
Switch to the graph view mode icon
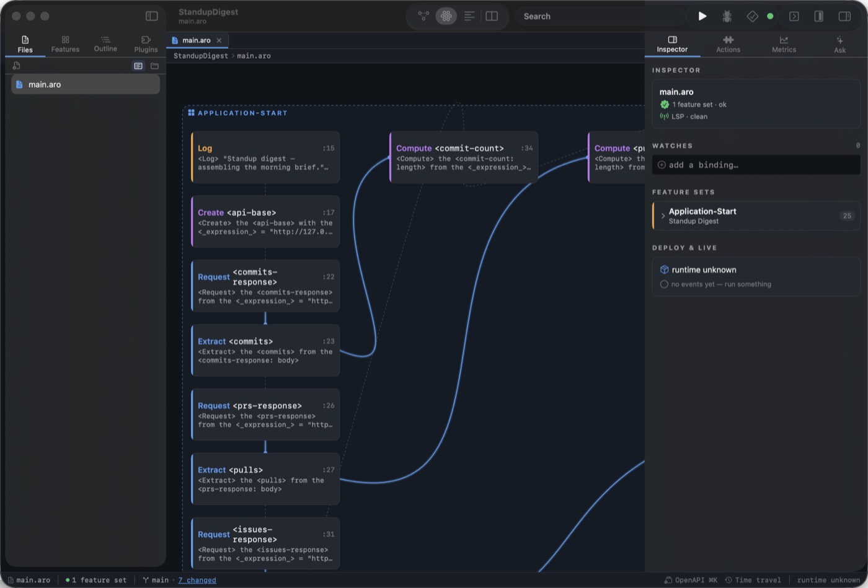[x=423, y=16]
